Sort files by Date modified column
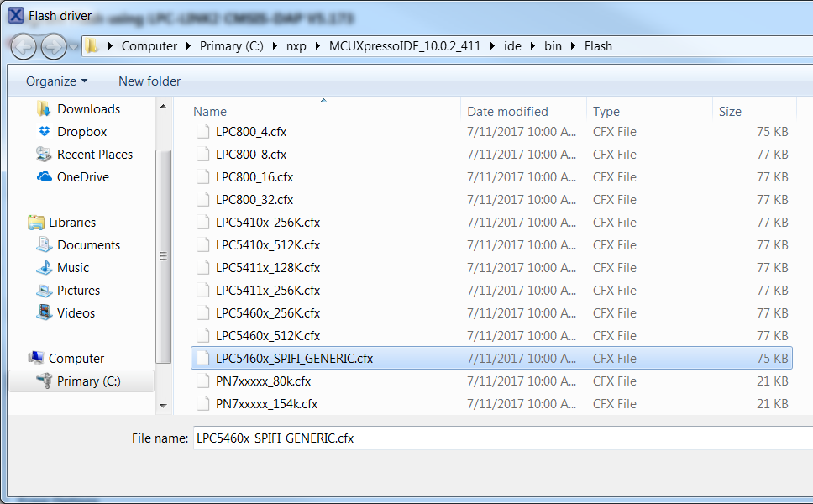The width and height of the screenshot is (813, 504). click(507, 112)
